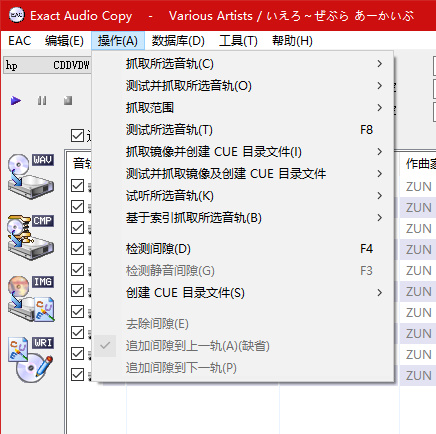Toggle first track row checkbox
The image size is (436, 434).
[77, 186]
